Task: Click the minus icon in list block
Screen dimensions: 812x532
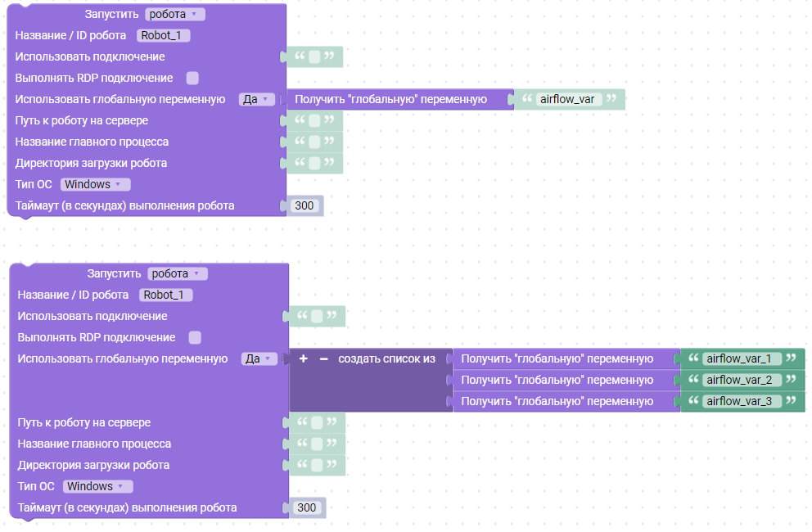Action: tap(323, 358)
